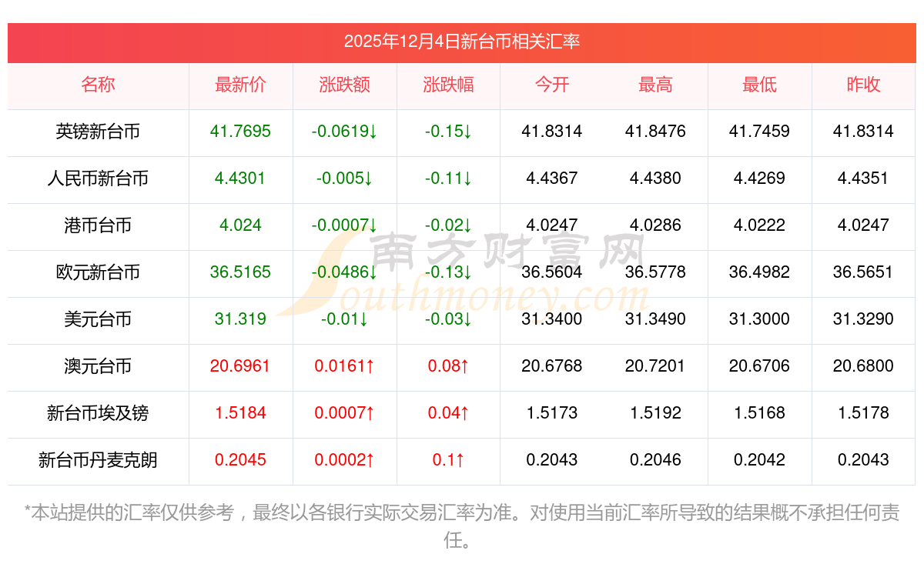Click the 澳元台币 row name
Image resolution: width=924 pixels, height=564 pixels.
pos(98,366)
